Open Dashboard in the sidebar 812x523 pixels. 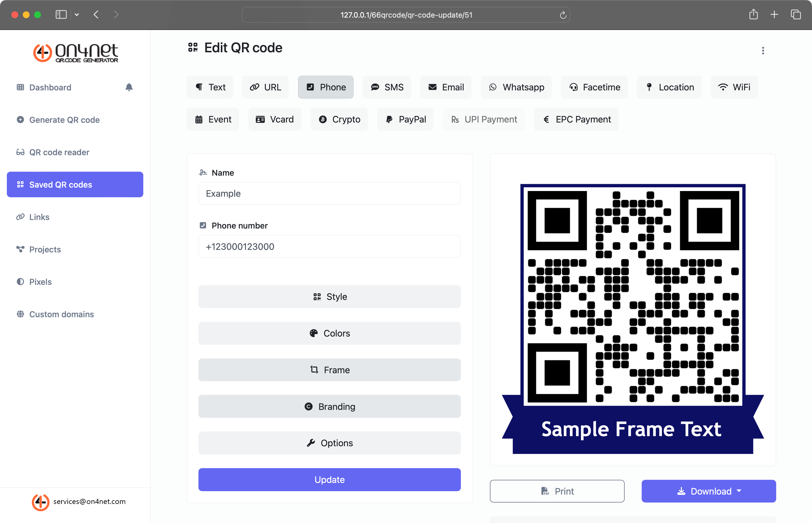(50, 87)
